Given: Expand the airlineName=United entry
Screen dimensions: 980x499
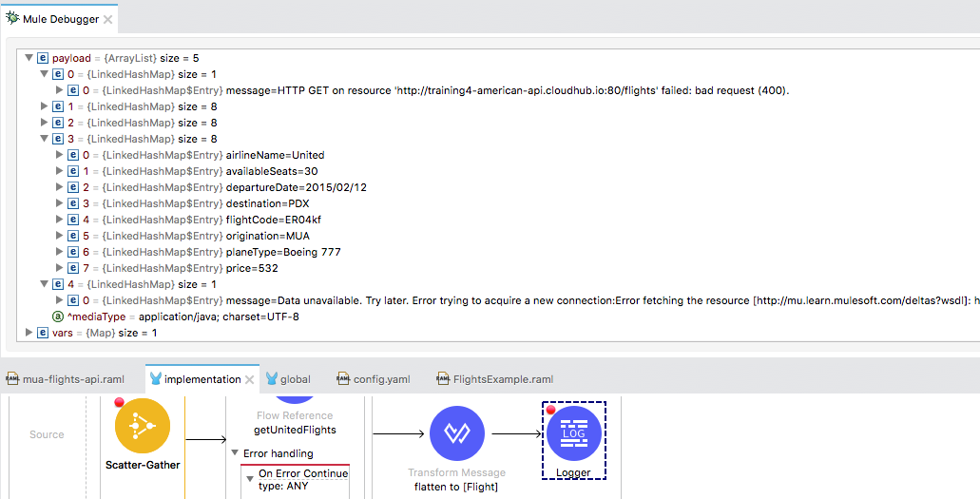Looking at the screenshot, I should tap(60, 154).
